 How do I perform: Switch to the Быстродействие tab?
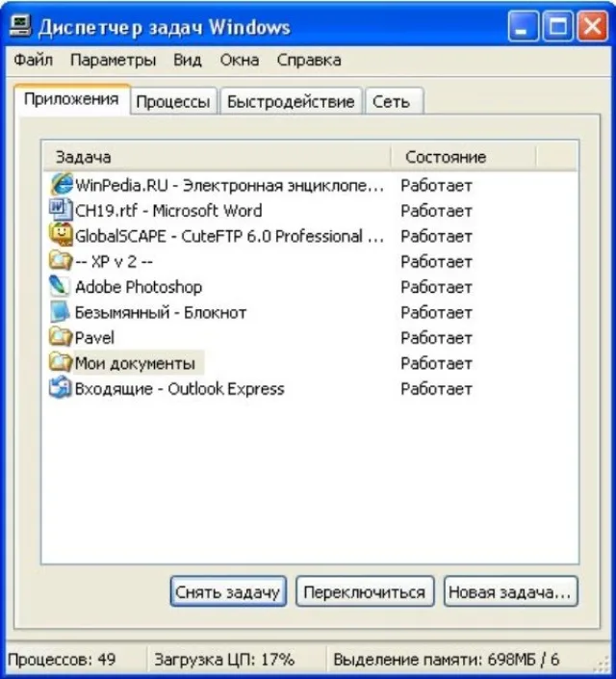pyautogui.click(x=291, y=101)
